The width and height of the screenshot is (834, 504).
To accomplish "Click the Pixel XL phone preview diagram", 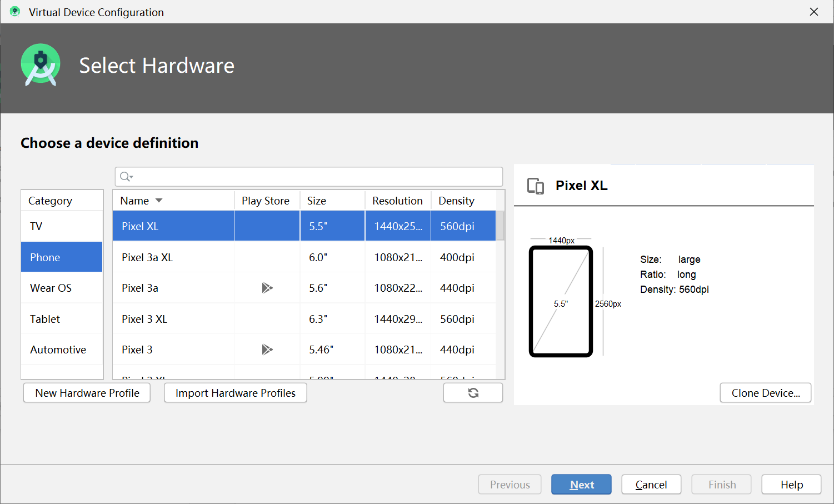I will click(x=561, y=301).
